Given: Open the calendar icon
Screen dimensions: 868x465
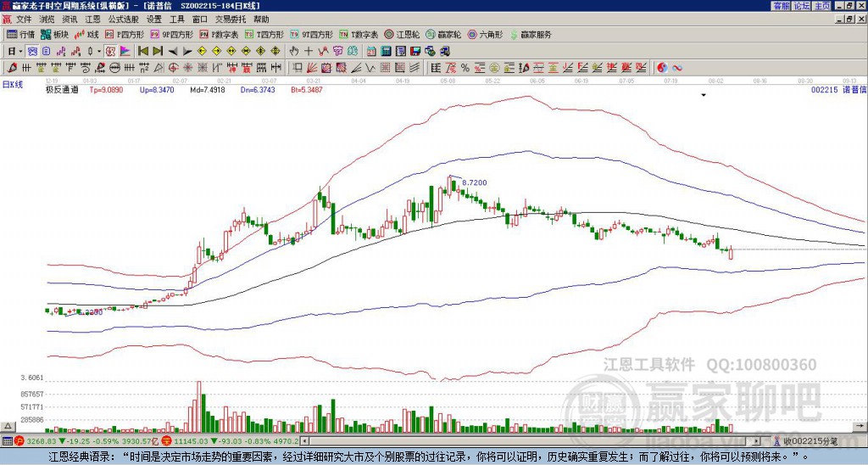Looking at the screenshot, I should [x=371, y=52].
